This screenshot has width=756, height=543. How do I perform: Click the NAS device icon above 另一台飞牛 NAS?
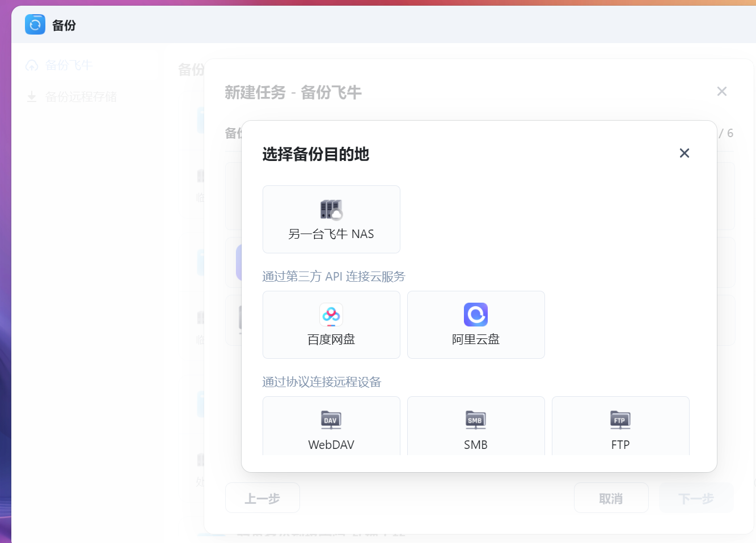tap(331, 210)
